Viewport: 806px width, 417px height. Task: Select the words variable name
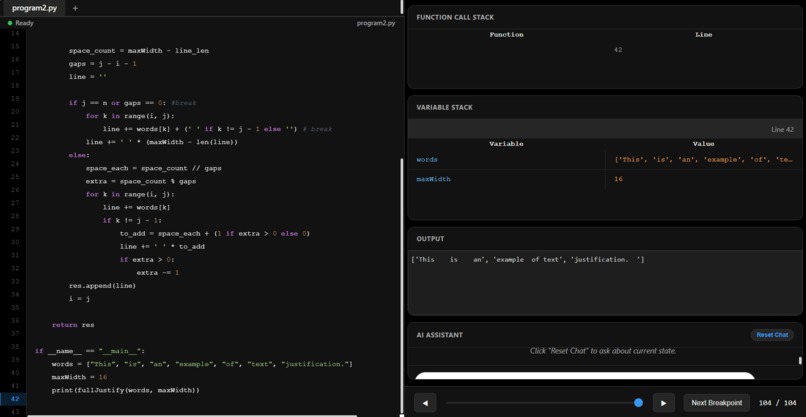click(x=427, y=159)
